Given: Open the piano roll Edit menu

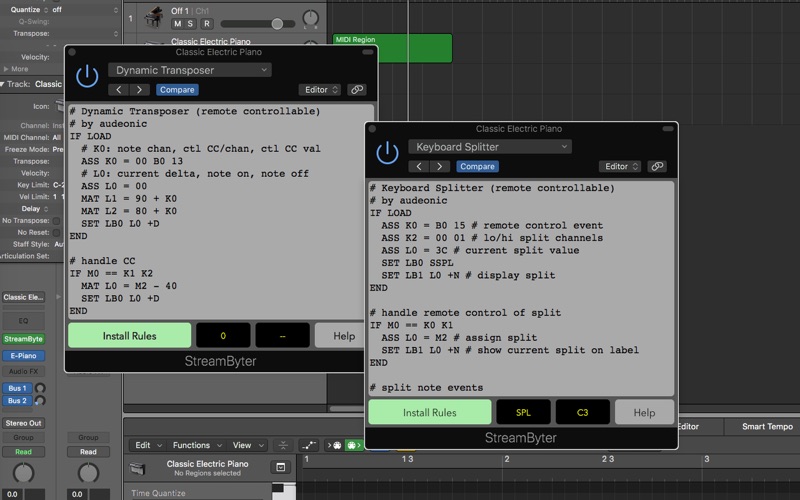Looking at the screenshot, I should 148,445.
